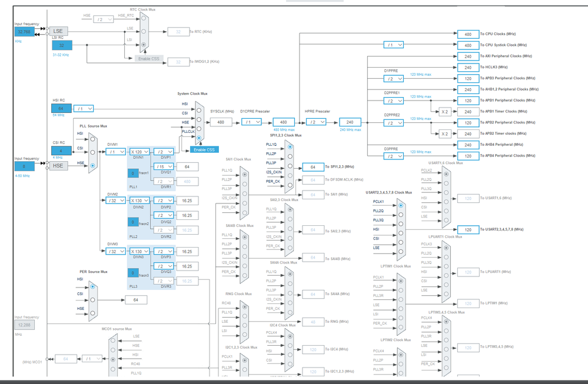The image size is (588, 384).
Task: Open the DIVM3 divider dropdown
Action: point(115,251)
